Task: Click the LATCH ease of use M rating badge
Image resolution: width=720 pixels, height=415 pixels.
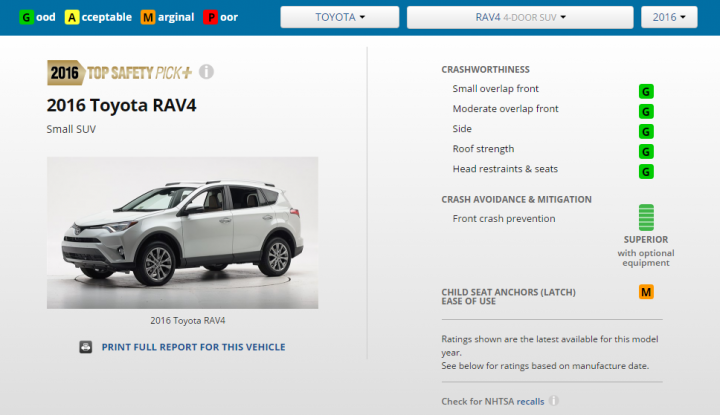Action: pyautogui.click(x=646, y=292)
